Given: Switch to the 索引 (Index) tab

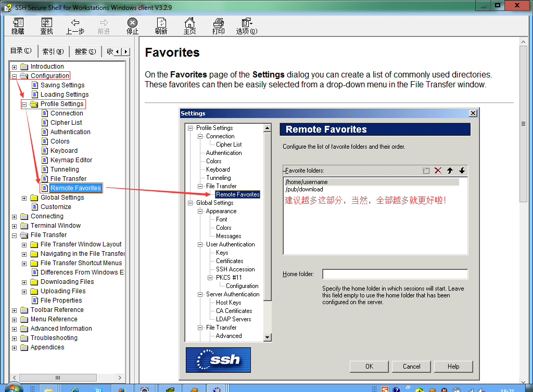Looking at the screenshot, I should tap(53, 51).
